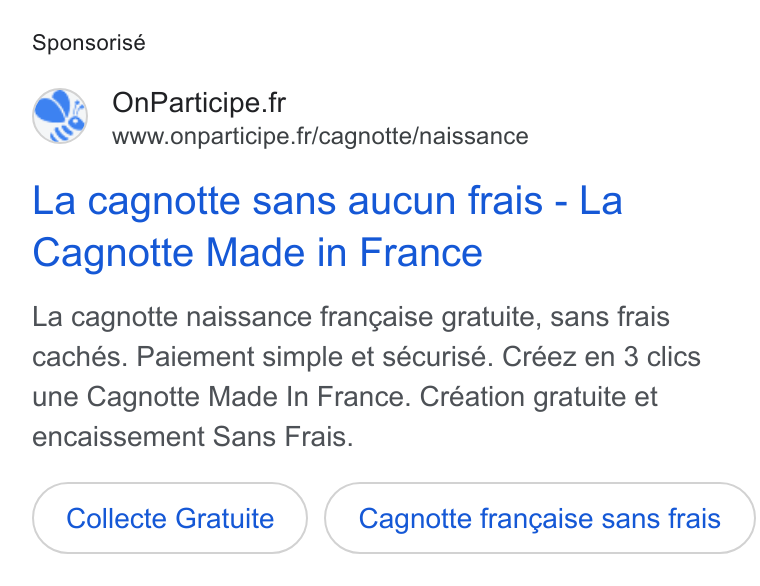Click the ad description paragraph text

pos(366,377)
